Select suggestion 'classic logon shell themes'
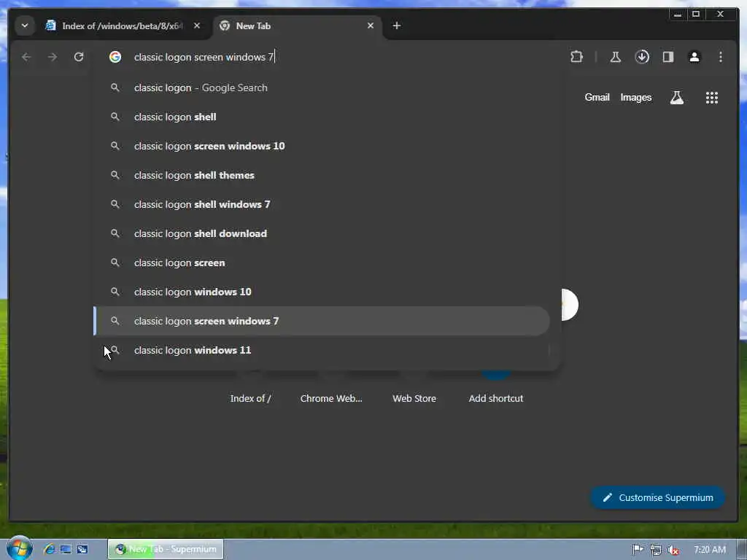The height and width of the screenshot is (560, 747). (x=322, y=175)
